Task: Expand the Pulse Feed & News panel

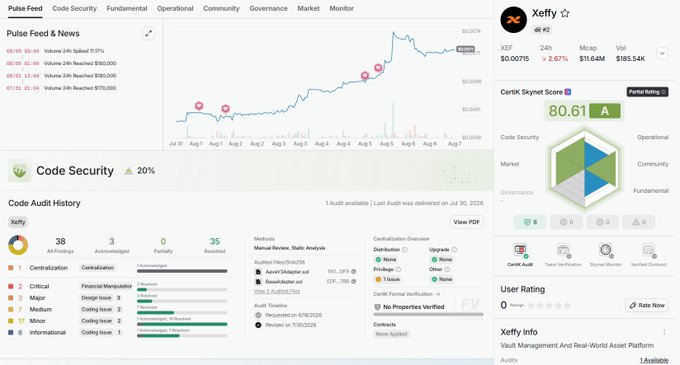Action: click(148, 33)
